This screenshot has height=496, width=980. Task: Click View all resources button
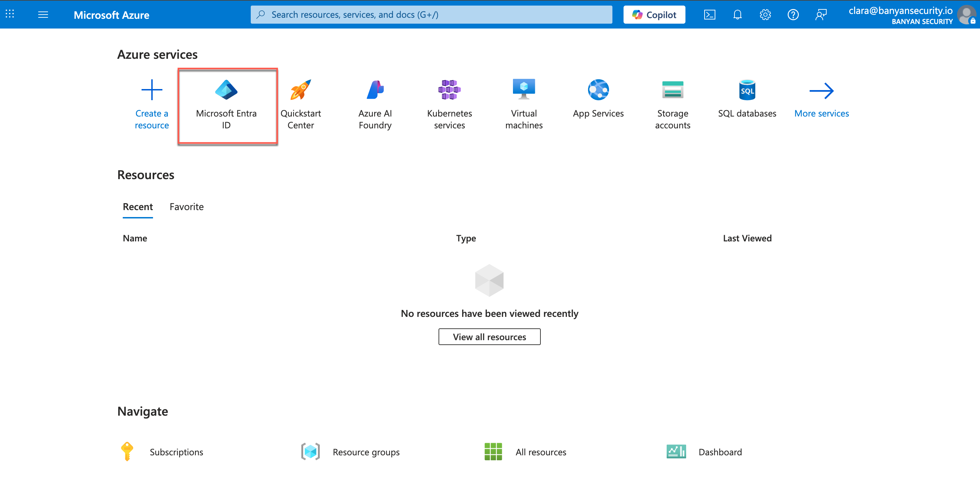coord(489,337)
